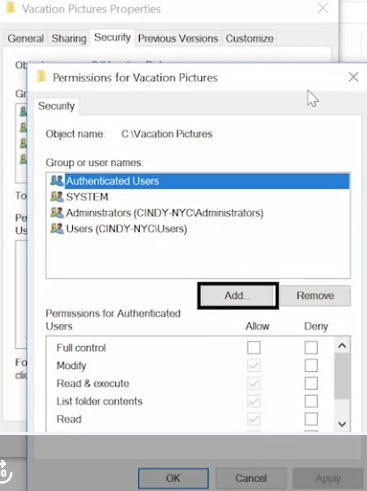367x491 pixels.
Task: Check the Deny box for Modify
Action: pos(311,366)
